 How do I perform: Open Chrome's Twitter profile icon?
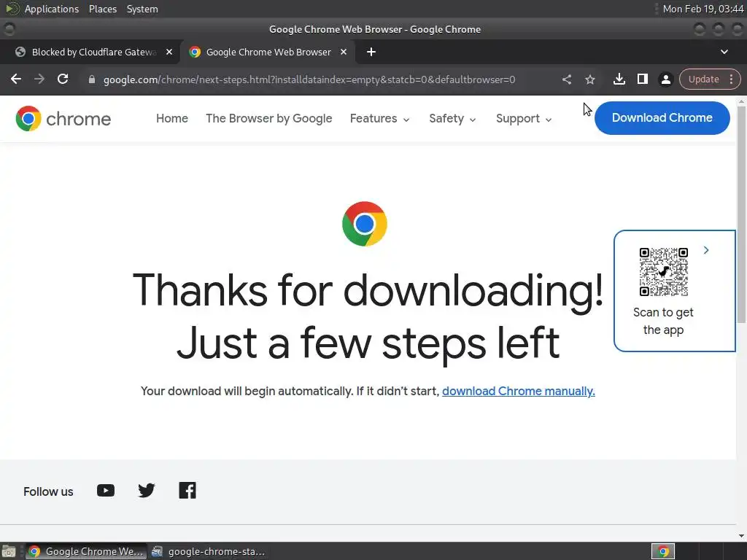146,491
